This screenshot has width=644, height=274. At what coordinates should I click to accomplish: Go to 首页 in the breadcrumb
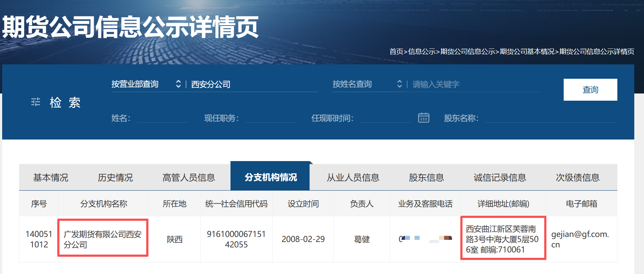tap(396, 51)
